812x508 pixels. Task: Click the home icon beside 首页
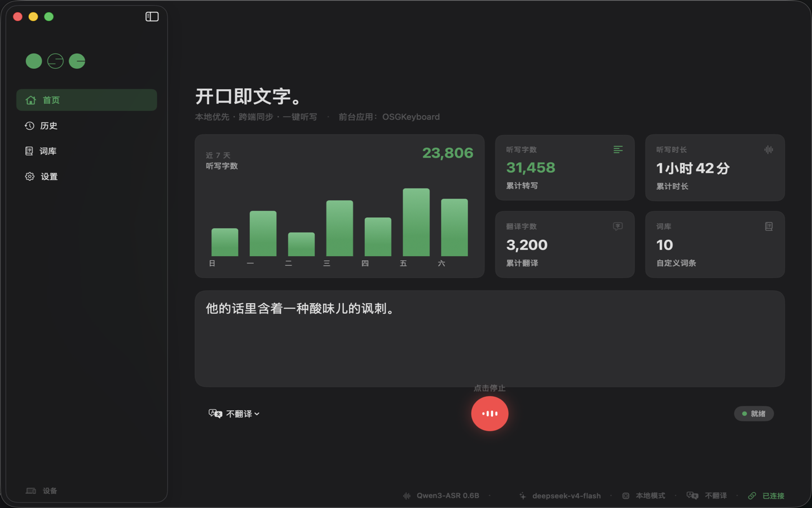pos(30,100)
